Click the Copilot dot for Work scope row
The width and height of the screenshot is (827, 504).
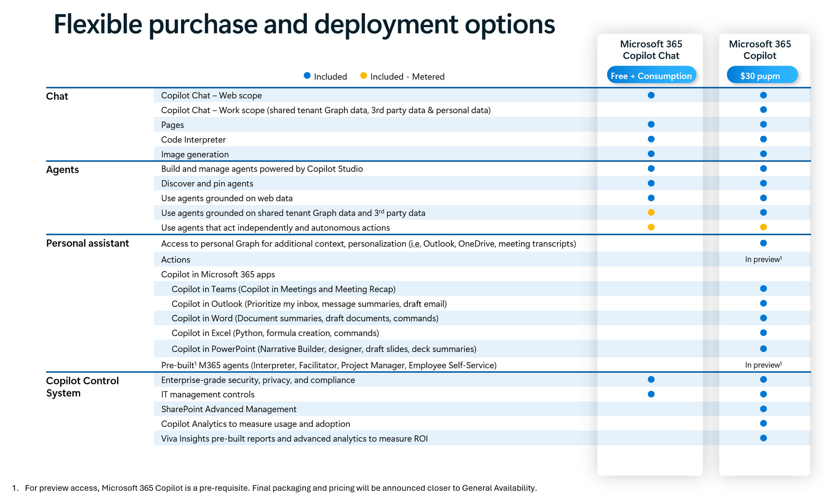(x=763, y=110)
